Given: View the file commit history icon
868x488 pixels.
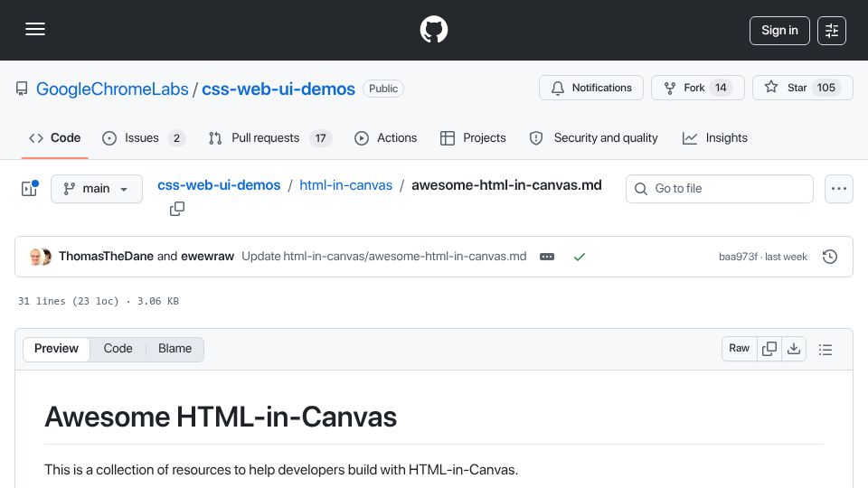Looking at the screenshot, I should click(830, 257).
